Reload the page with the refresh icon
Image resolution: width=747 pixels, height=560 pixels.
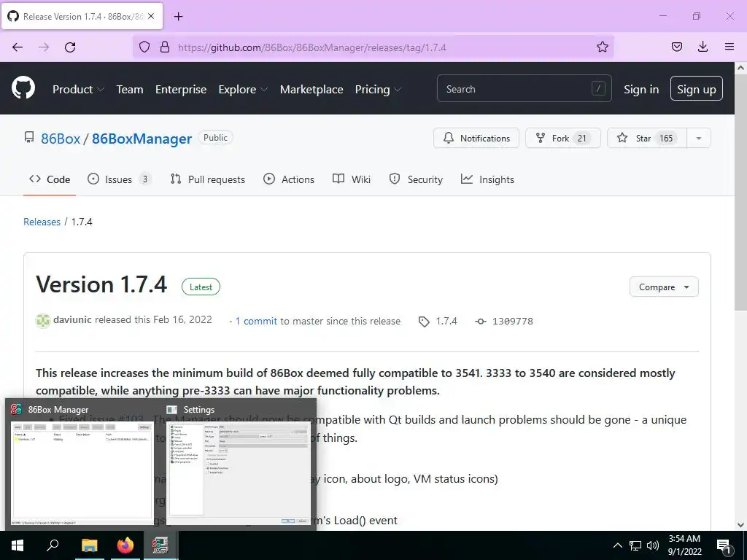coord(70,47)
